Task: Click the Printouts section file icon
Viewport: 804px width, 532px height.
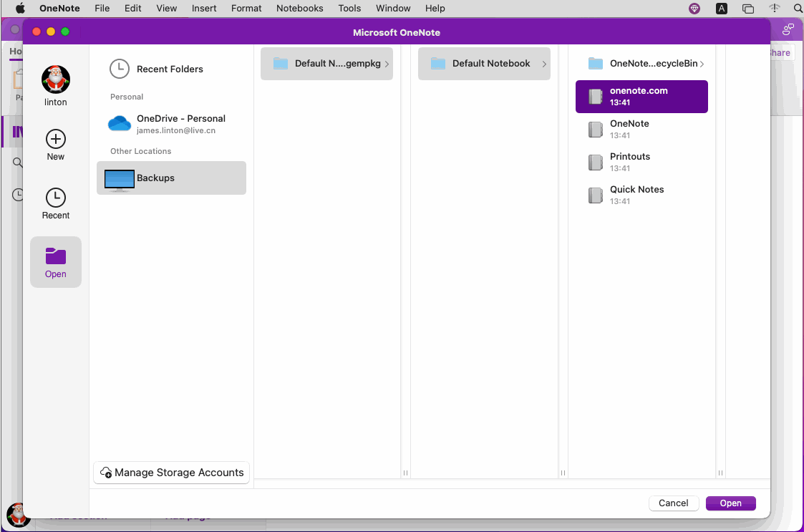Action: click(595, 162)
